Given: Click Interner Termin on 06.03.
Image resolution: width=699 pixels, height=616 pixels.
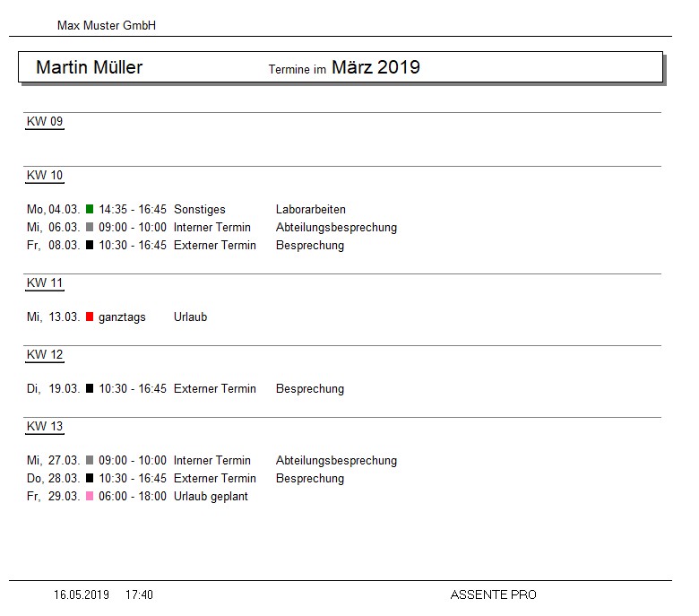Looking at the screenshot, I should tap(212, 227).
